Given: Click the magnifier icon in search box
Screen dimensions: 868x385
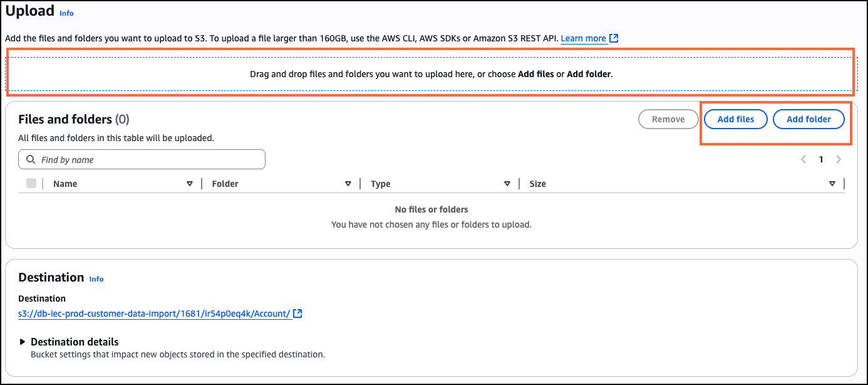Looking at the screenshot, I should 31,159.
